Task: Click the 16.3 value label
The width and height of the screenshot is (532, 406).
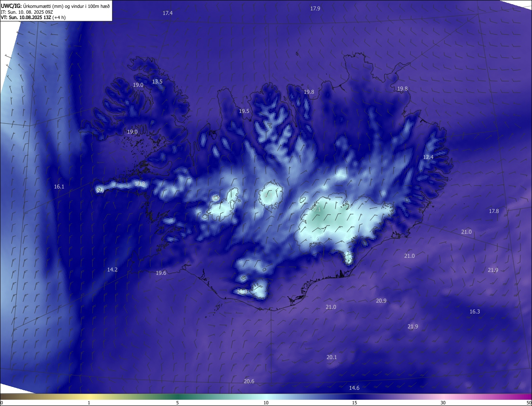Action: 475,312
